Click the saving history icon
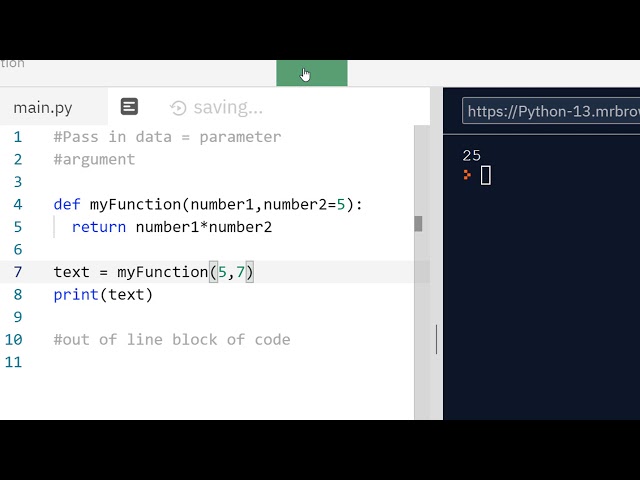640x480 pixels. point(178,108)
